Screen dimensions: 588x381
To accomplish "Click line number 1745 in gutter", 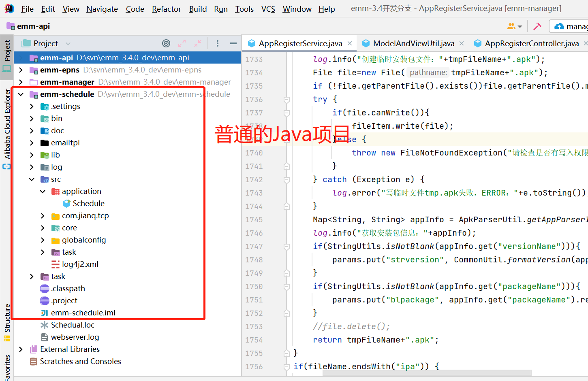I will (x=254, y=220).
